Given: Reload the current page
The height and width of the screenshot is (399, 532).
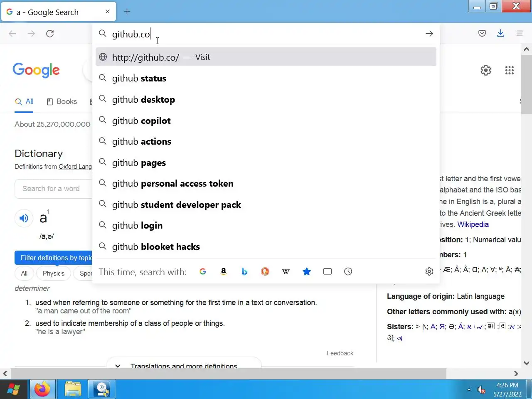Looking at the screenshot, I should point(50,34).
